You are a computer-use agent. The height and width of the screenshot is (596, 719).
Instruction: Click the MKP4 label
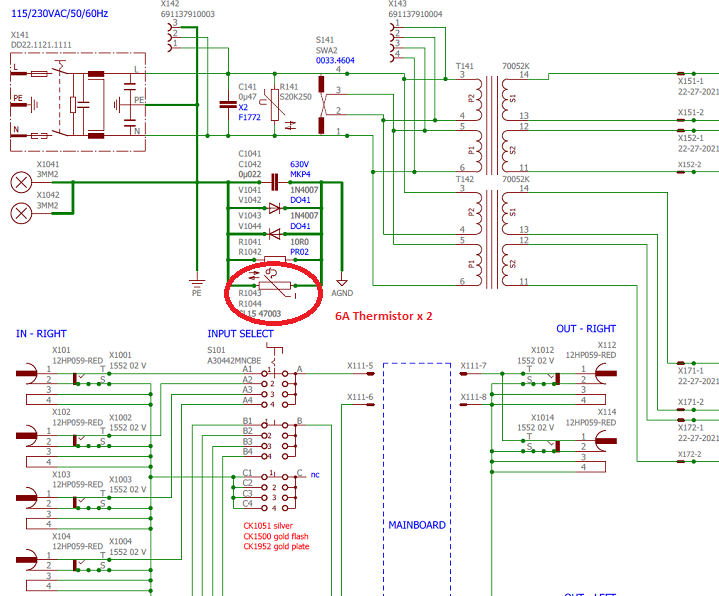coord(300,174)
